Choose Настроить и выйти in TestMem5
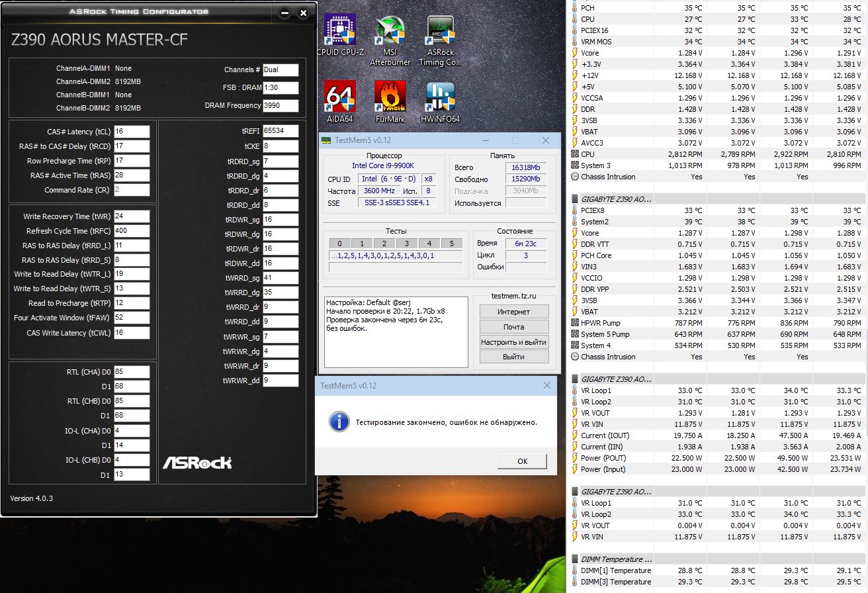This screenshot has height=593, width=868. [514, 342]
